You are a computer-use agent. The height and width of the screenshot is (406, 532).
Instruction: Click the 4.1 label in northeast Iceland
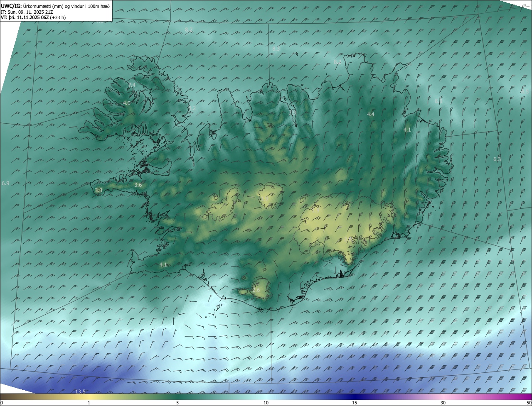point(407,130)
